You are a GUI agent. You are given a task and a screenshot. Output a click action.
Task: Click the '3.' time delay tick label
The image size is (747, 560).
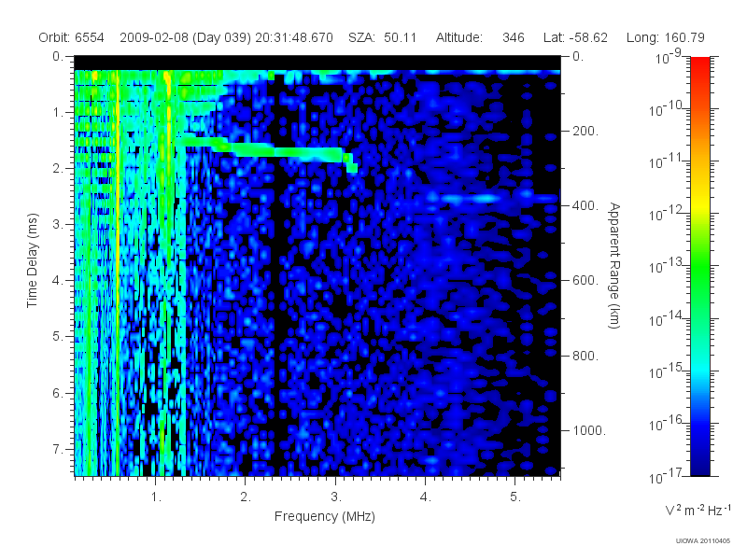pyautogui.click(x=58, y=224)
